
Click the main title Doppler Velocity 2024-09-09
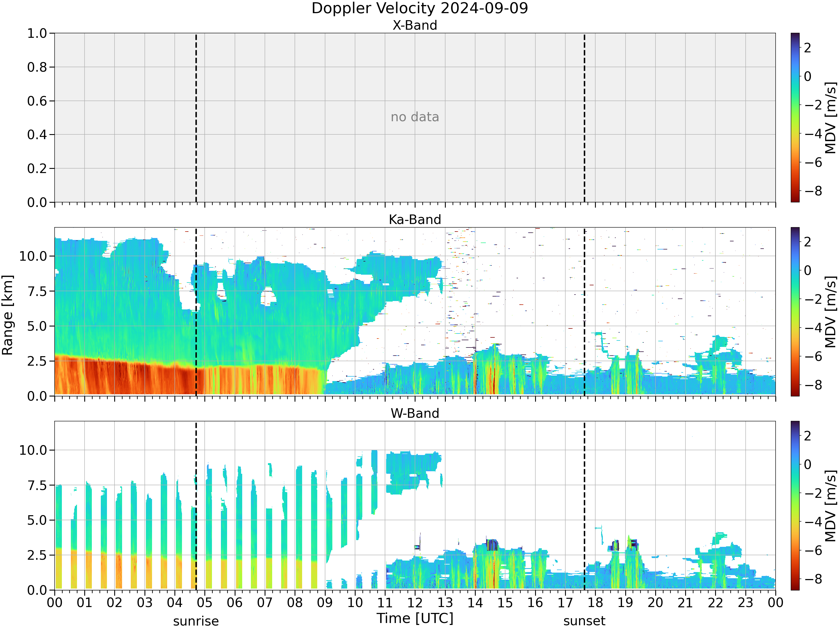tap(420, 8)
